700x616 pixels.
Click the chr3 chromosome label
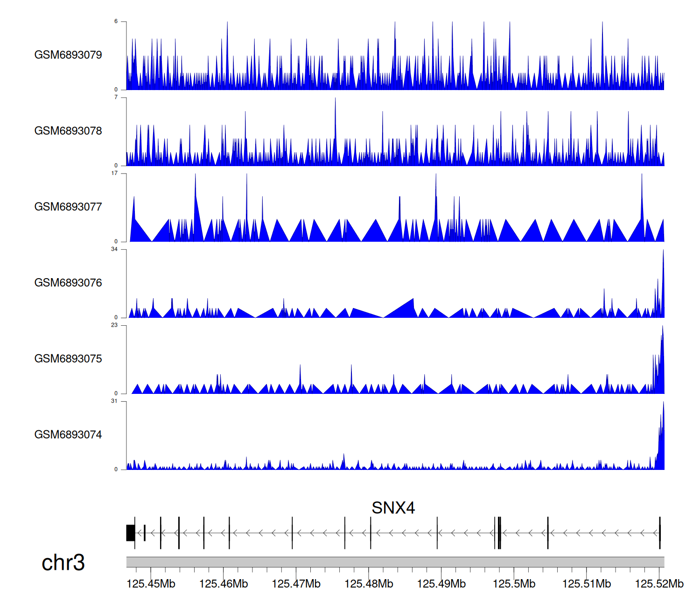click(x=63, y=563)
